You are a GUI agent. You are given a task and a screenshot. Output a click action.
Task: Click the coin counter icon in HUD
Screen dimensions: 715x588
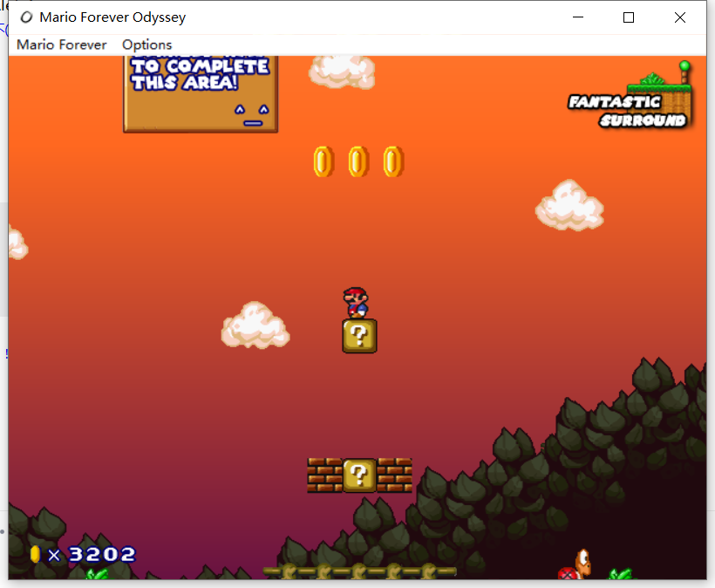(35, 554)
